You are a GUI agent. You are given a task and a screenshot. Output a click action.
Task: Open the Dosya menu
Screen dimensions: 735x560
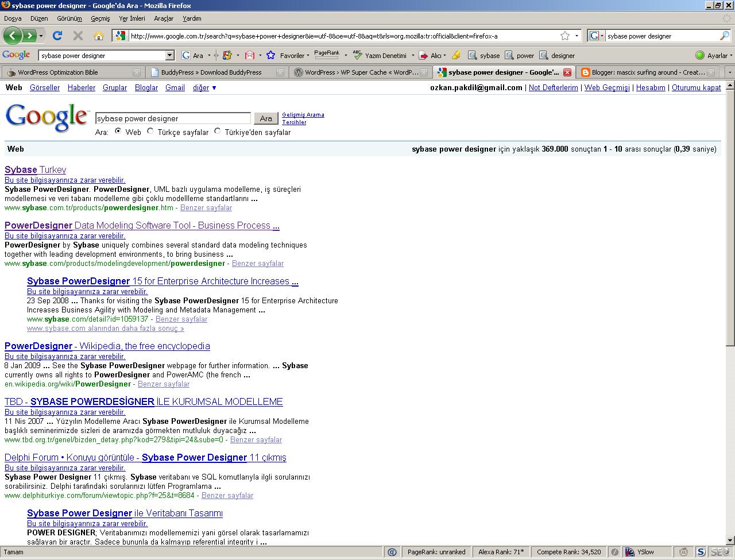[13, 18]
